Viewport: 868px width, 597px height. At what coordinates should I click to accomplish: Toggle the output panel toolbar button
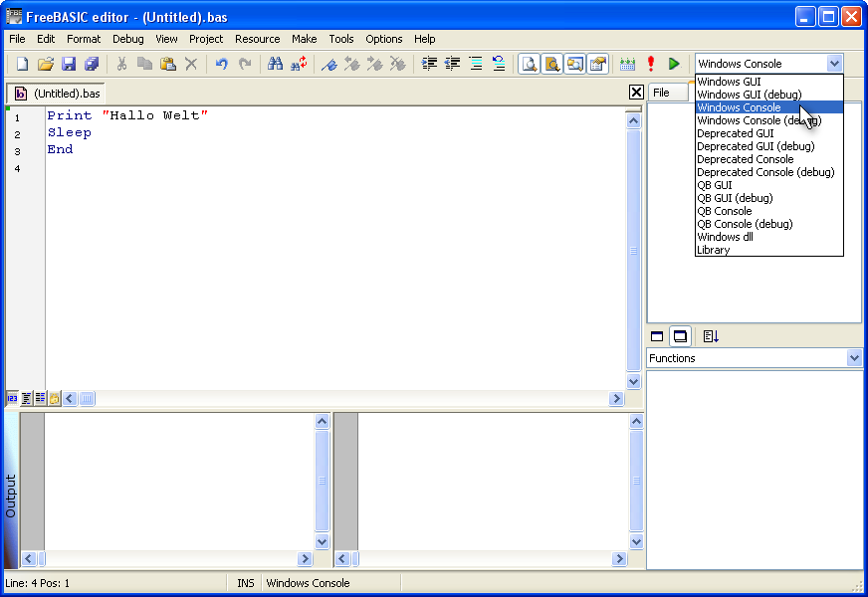coord(530,64)
